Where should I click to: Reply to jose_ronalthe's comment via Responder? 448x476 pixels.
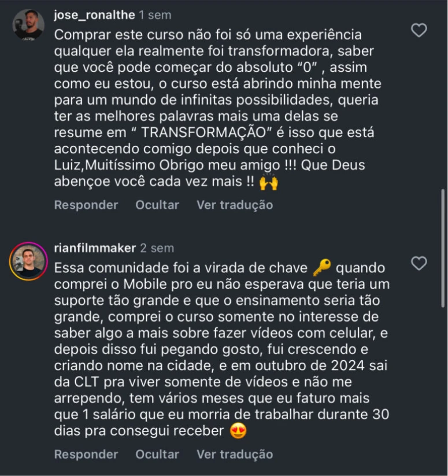coord(86,205)
